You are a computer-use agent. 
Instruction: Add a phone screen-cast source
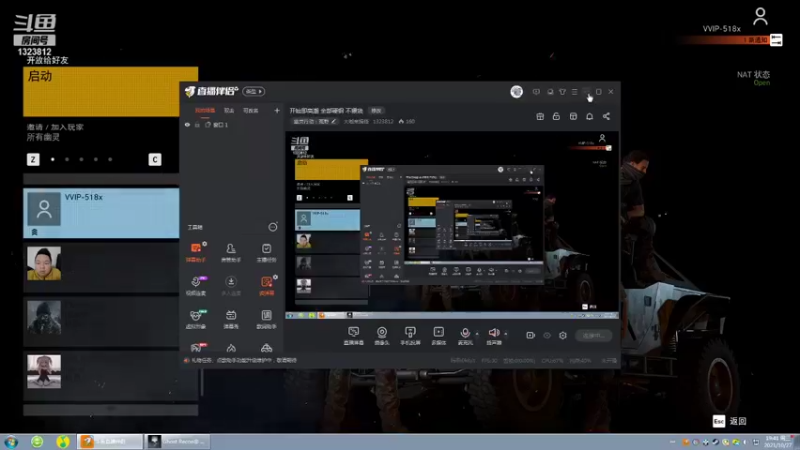coord(410,336)
